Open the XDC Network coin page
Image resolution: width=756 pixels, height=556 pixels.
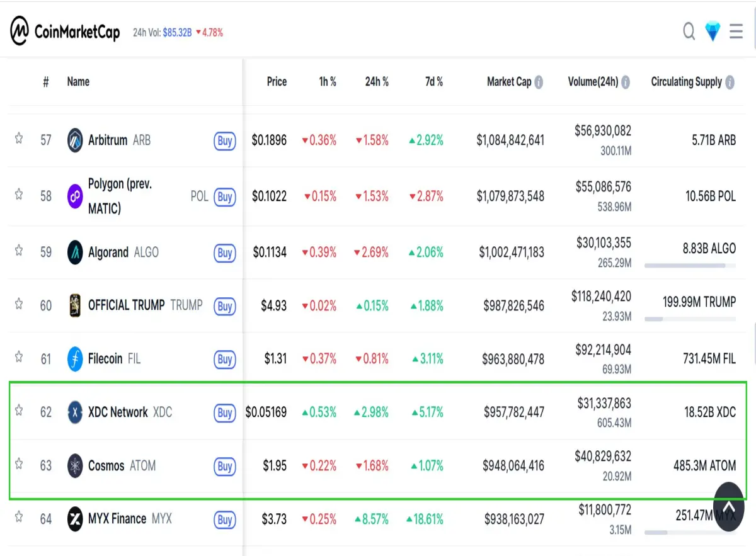[130, 412]
